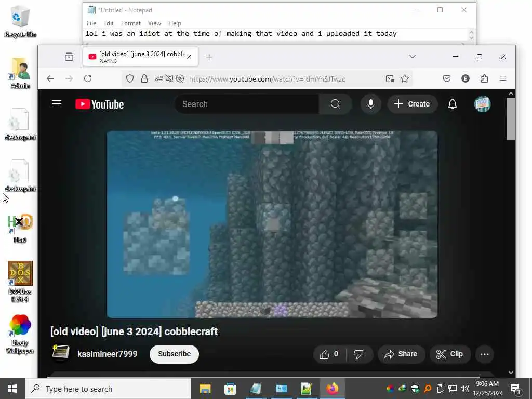The image size is (532, 399).
Task: Open File Explorer from the taskbar
Action: pos(205,389)
